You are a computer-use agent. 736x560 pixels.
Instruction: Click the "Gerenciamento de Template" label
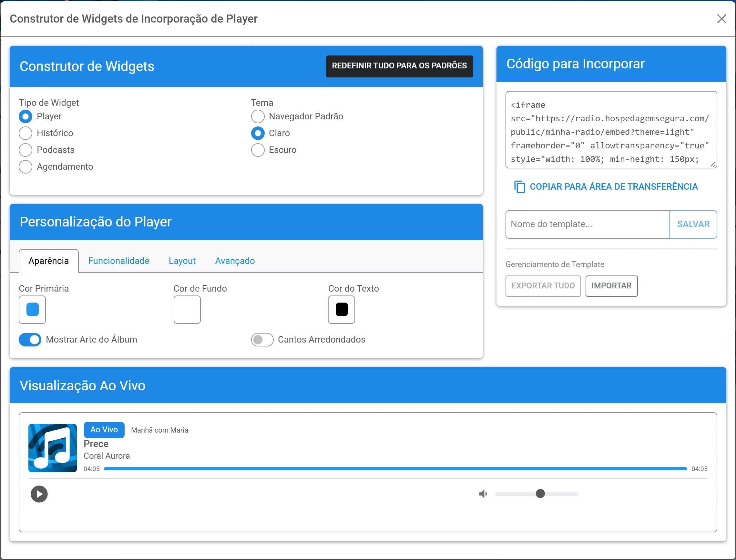(555, 264)
